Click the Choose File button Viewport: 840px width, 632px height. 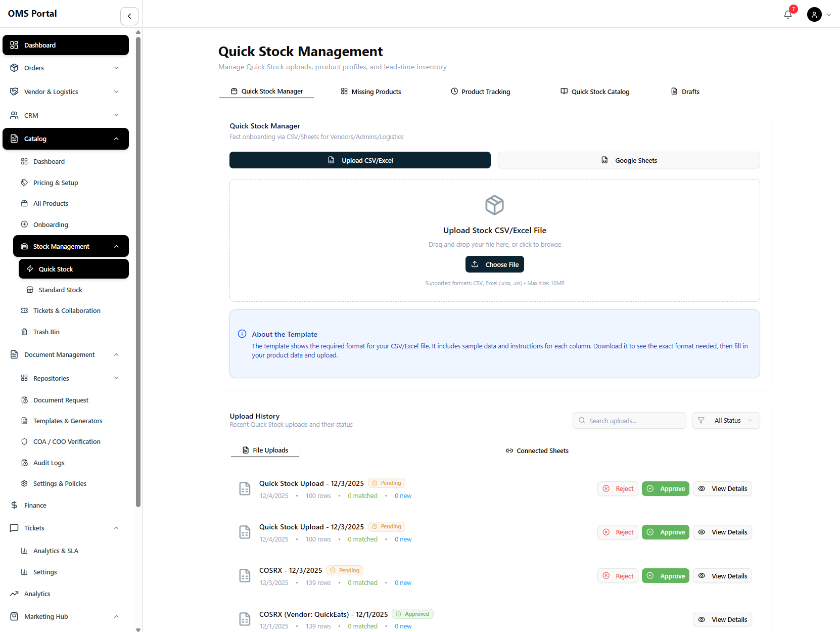[x=495, y=264]
